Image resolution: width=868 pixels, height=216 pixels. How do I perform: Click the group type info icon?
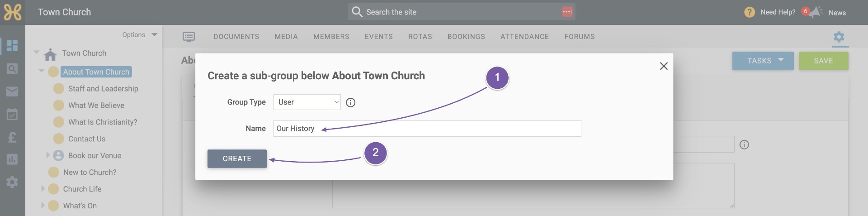click(350, 103)
